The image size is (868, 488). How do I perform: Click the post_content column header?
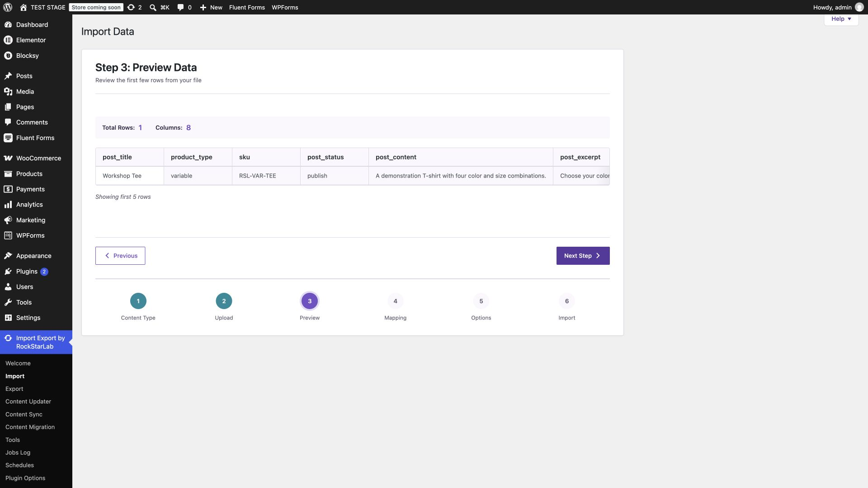[x=461, y=157]
